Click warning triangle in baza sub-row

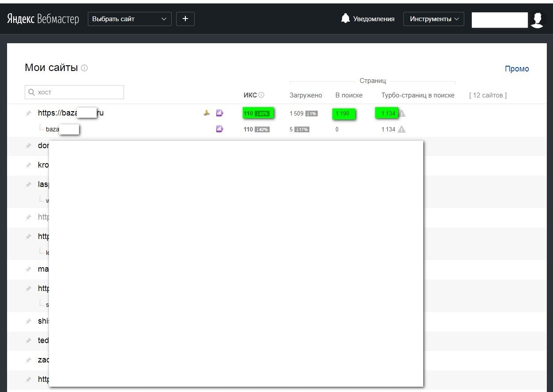click(402, 129)
